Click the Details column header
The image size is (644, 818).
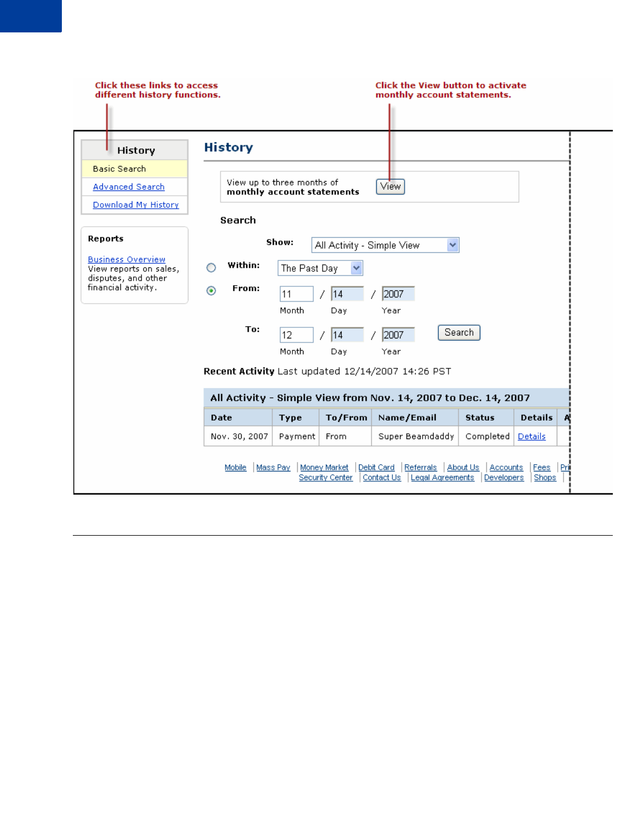536,418
